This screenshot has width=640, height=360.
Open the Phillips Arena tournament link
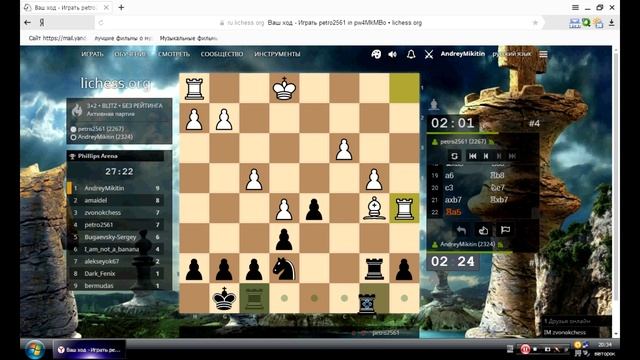[x=98, y=156]
